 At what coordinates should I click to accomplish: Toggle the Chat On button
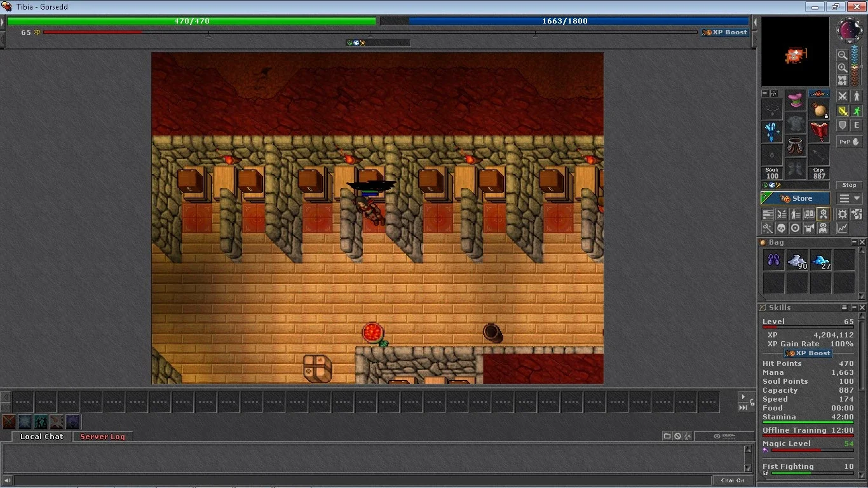coord(733,480)
